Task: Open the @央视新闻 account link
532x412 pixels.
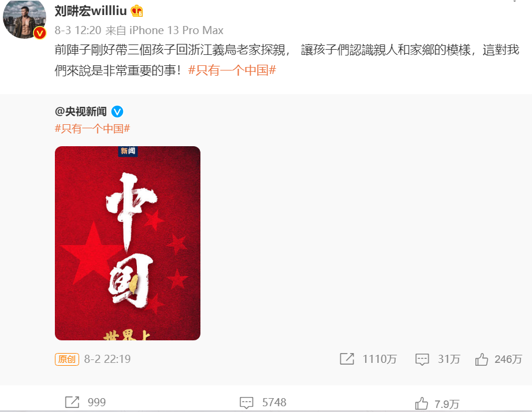Action: tap(81, 112)
